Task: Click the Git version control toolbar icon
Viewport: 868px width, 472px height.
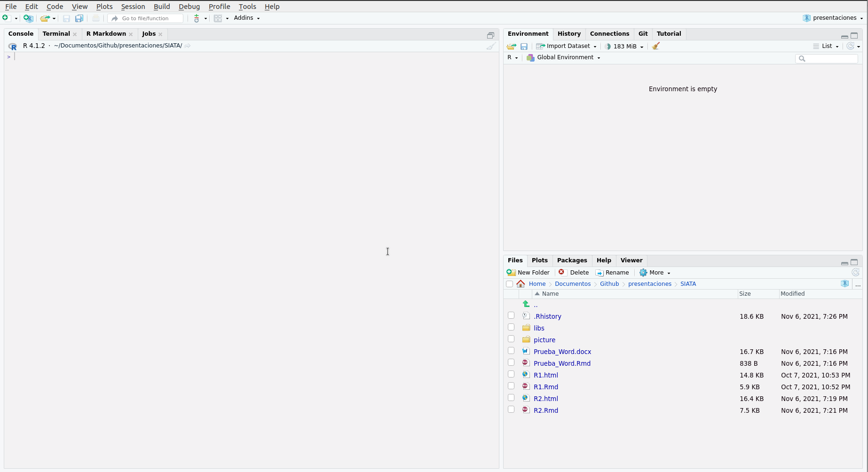Action: click(x=197, y=18)
